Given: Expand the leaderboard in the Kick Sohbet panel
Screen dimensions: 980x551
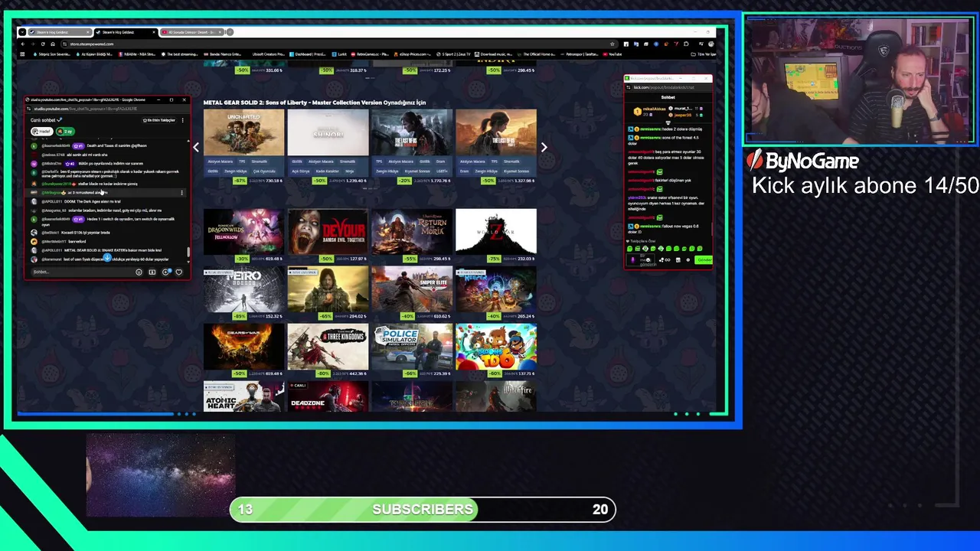Looking at the screenshot, I should pos(668,122).
